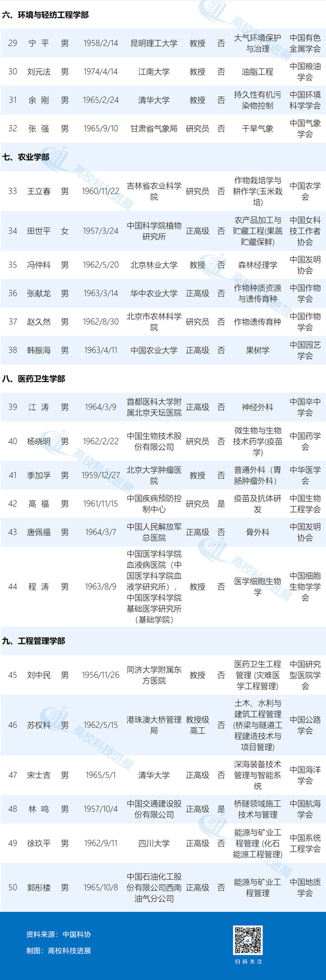Click 清华大学 in 余刚's row

coord(154,100)
